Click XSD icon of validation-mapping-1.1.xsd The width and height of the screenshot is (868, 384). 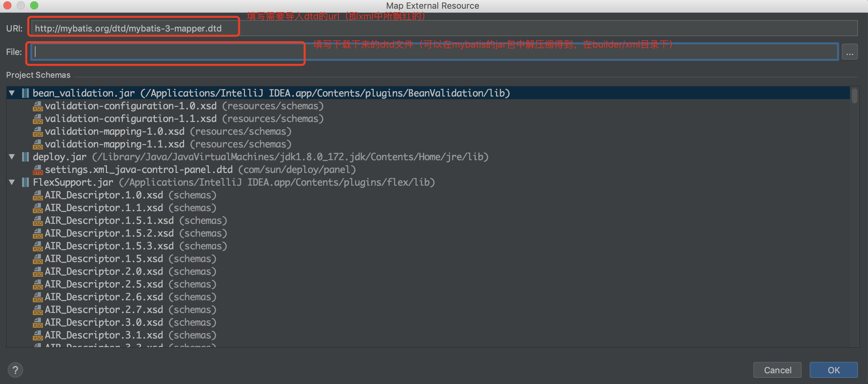point(38,144)
